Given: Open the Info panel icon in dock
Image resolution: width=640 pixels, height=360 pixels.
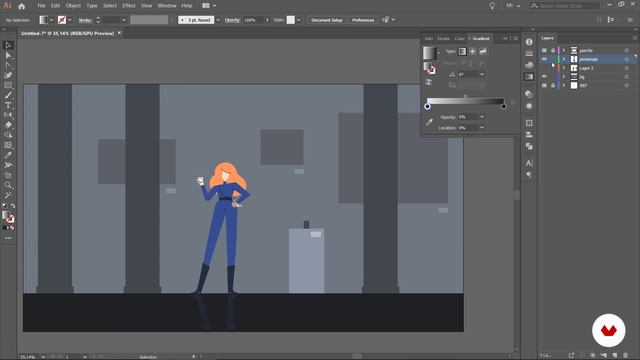Looking at the screenshot, I should pos(529,42).
